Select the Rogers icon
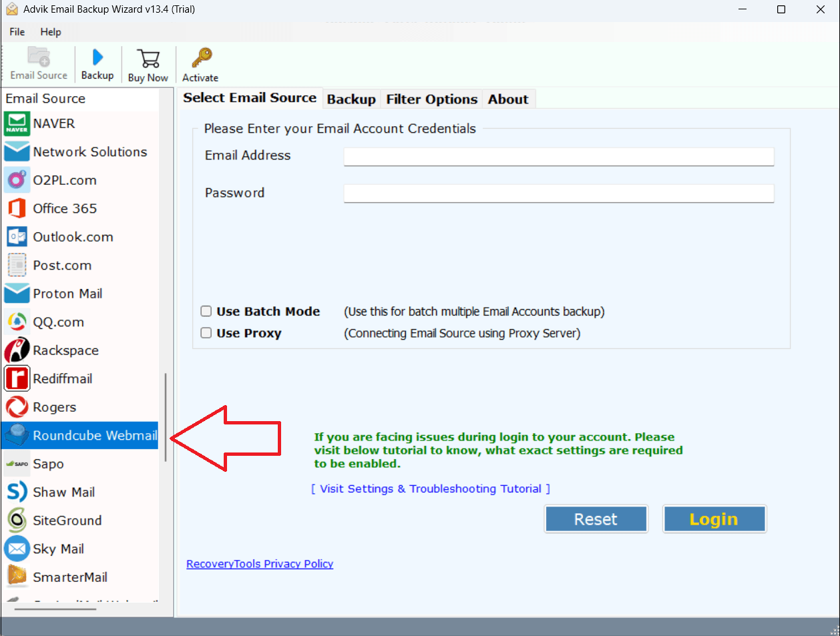The width and height of the screenshot is (840, 636). click(x=17, y=407)
